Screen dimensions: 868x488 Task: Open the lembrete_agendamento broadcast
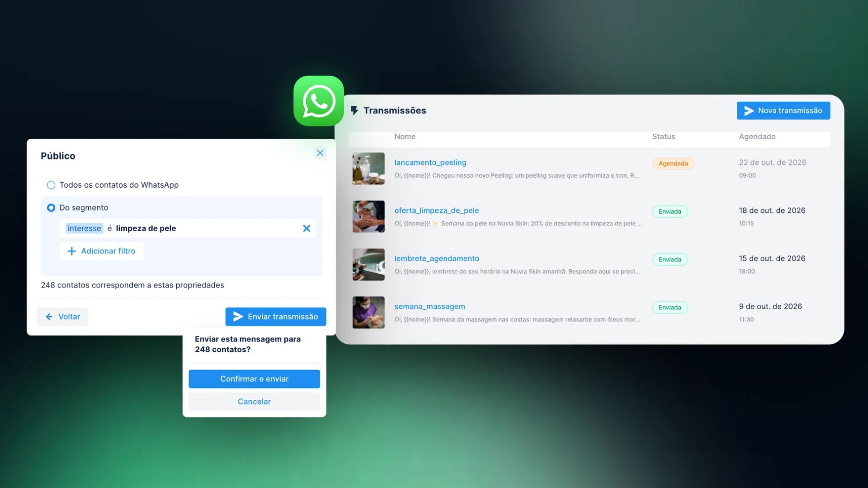click(x=437, y=258)
